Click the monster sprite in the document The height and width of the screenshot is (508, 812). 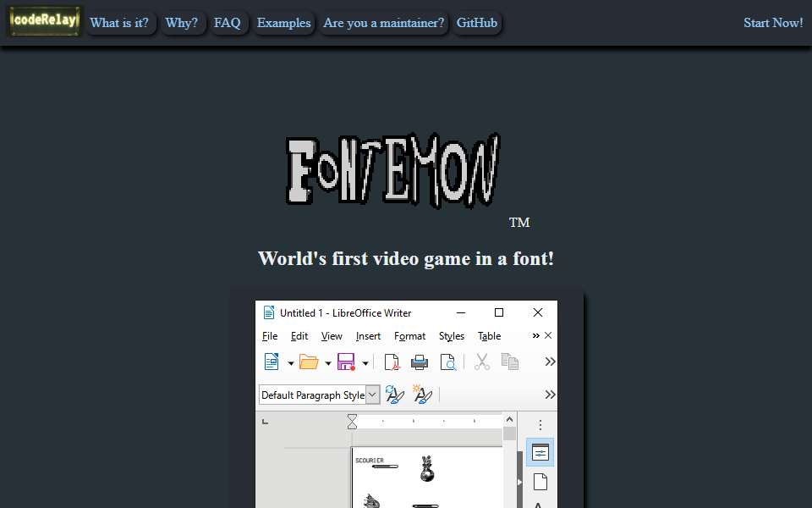(x=426, y=468)
